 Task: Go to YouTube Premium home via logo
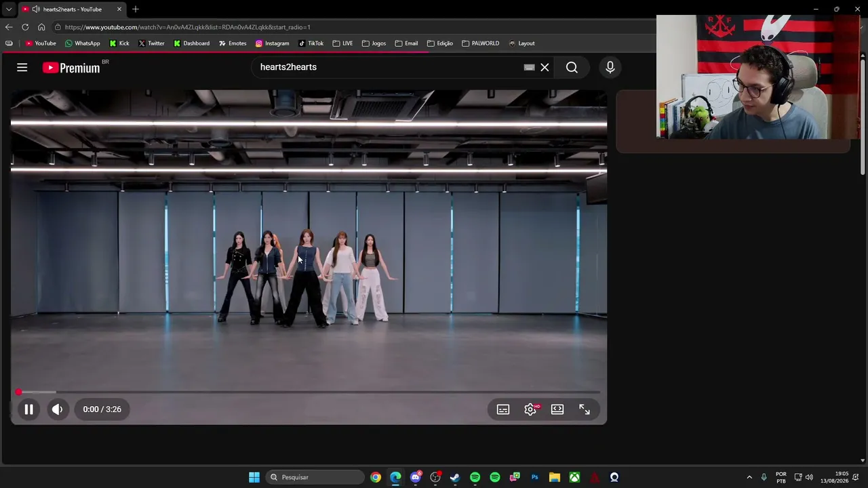click(x=71, y=67)
